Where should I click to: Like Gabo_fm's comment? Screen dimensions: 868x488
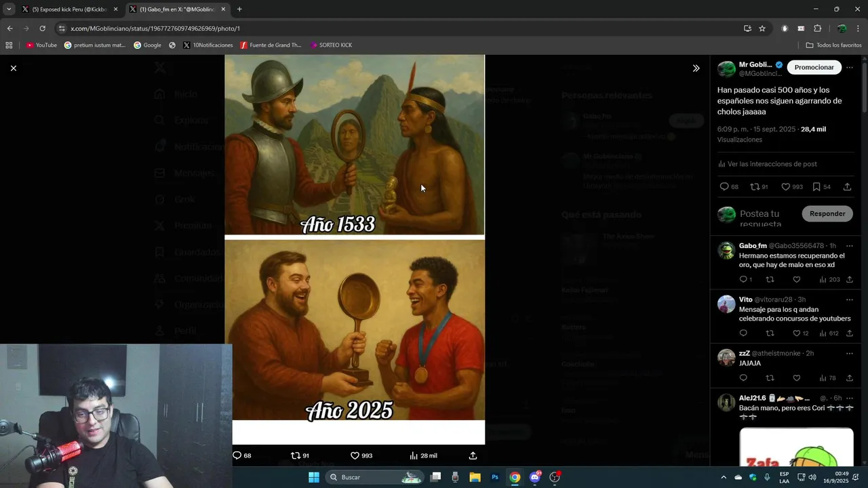(x=797, y=279)
